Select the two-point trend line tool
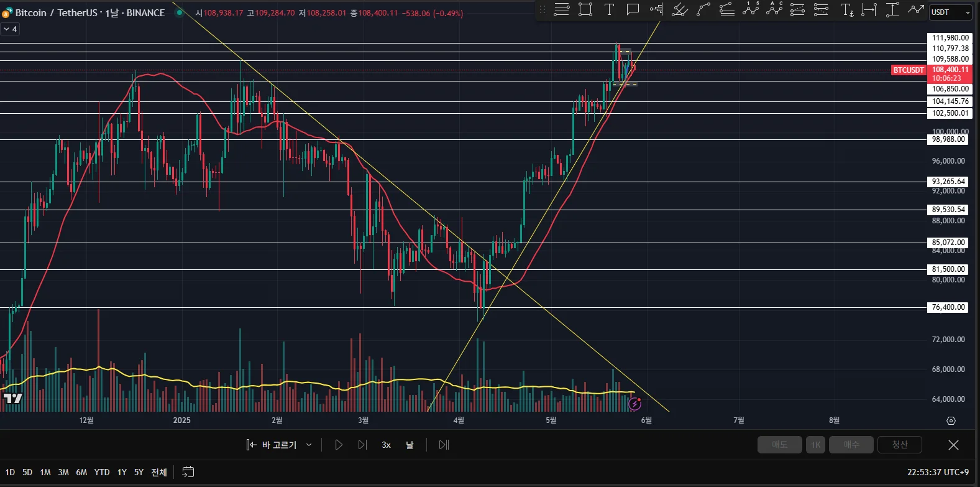 coord(703,9)
